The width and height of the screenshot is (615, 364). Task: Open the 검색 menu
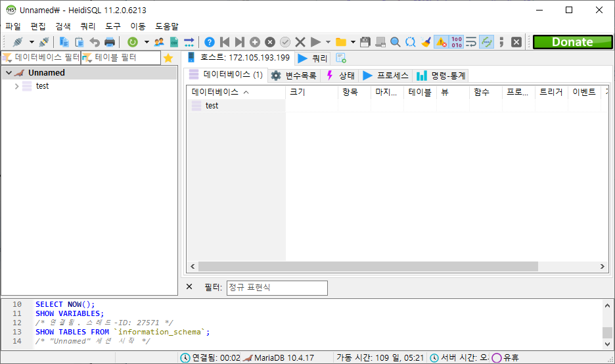click(x=63, y=26)
